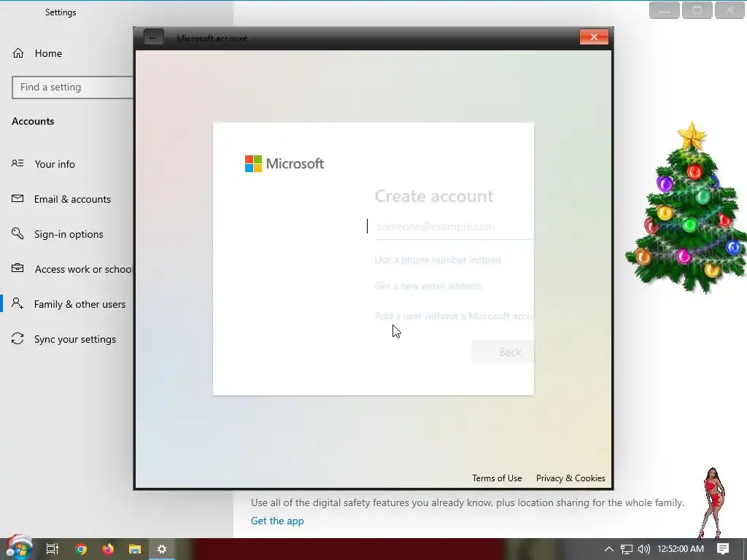
Task: Launch Google Chrome from taskbar
Action: click(x=81, y=549)
